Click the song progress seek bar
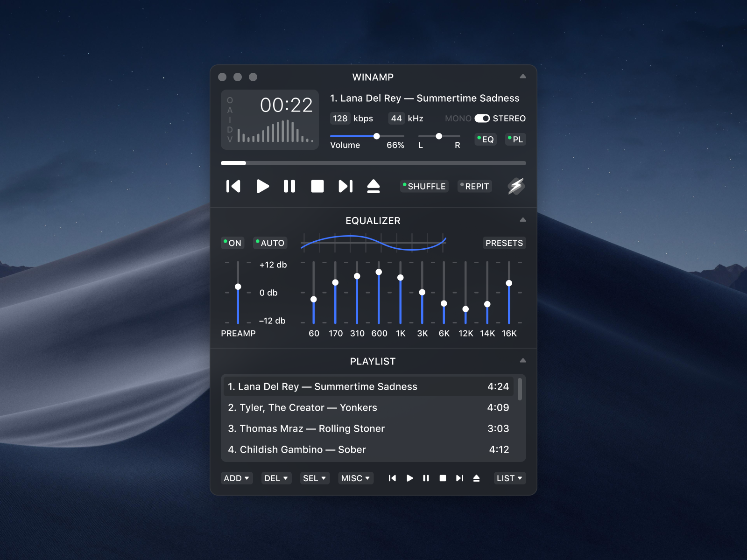The height and width of the screenshot is (560, 747). coord(373,163)
